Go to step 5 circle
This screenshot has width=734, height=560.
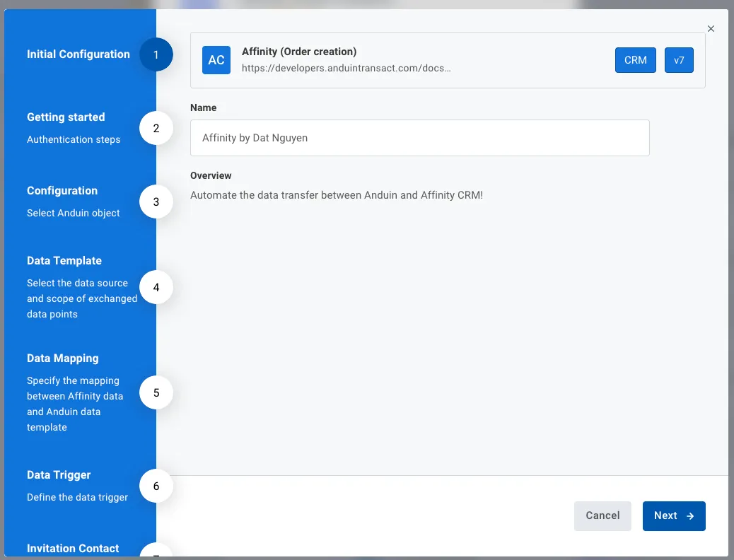click(156, 392)
